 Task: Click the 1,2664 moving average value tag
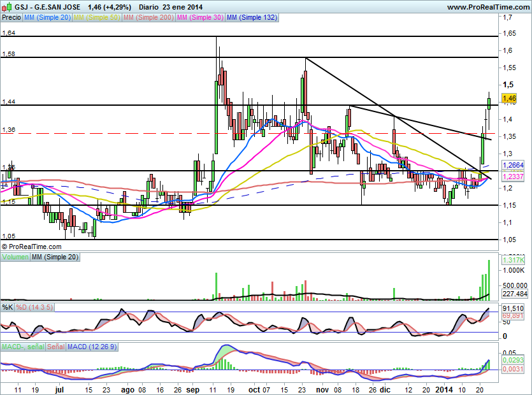[512, 166]
